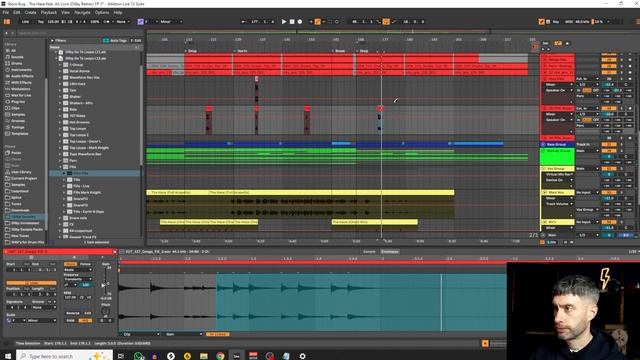Select MIDI Effects in the browser library

20,82
